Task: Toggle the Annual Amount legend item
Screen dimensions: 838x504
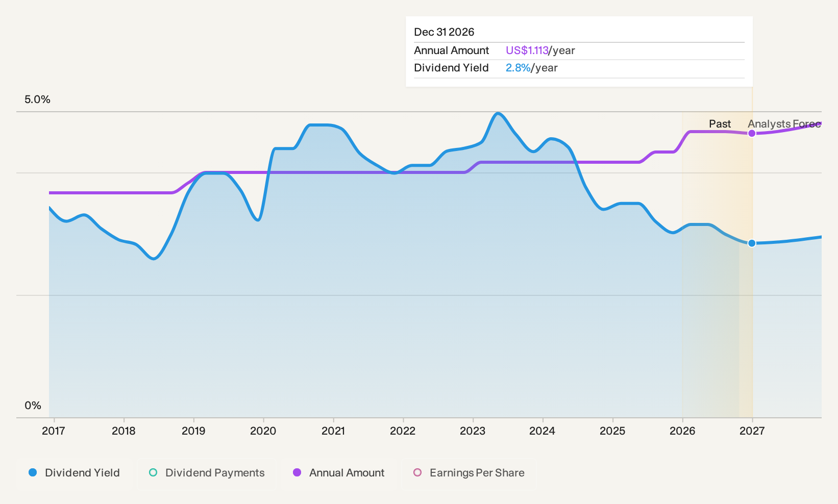Action: click(339, 473)
